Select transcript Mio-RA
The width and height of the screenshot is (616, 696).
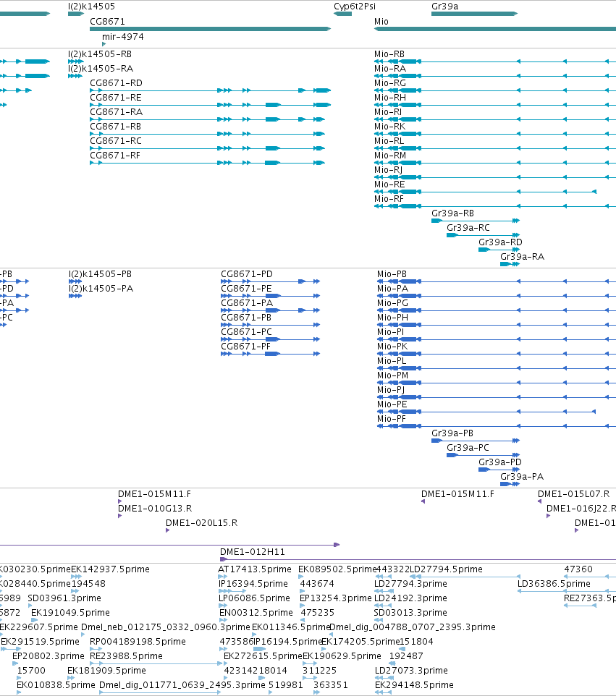point(495,76)
